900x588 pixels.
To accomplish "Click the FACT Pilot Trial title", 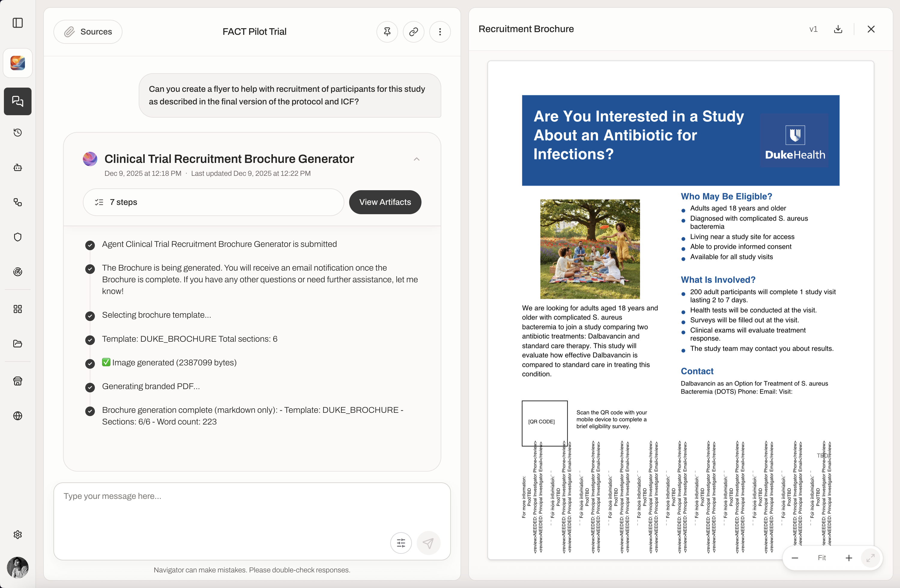I will pyautogui.click(x=255, y=32).
